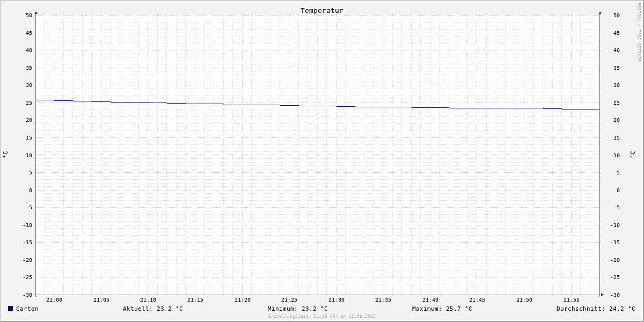This screenshot has height=322, width=644.
Task: Select the Garten legend label
Action: click(x=27, y=309)
